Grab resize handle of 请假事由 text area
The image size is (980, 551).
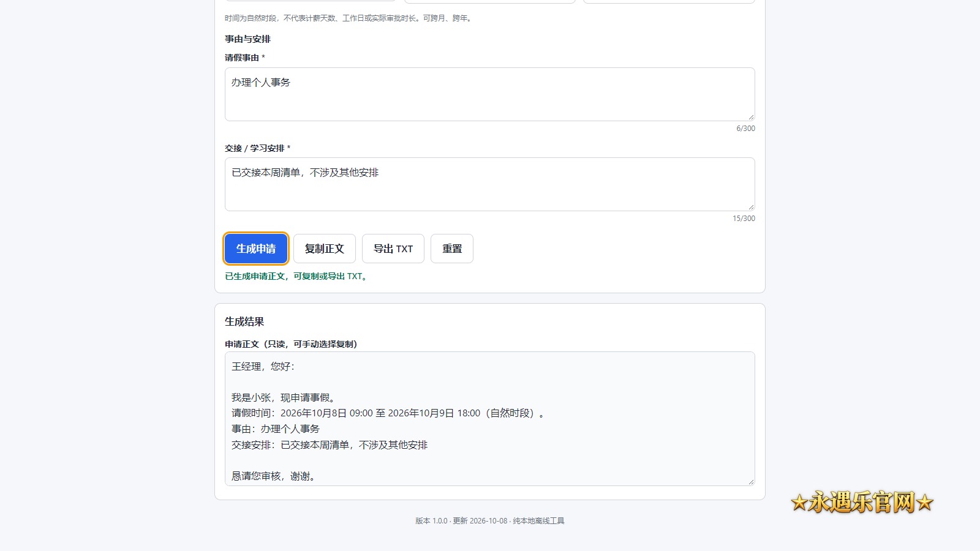point(751,117)
